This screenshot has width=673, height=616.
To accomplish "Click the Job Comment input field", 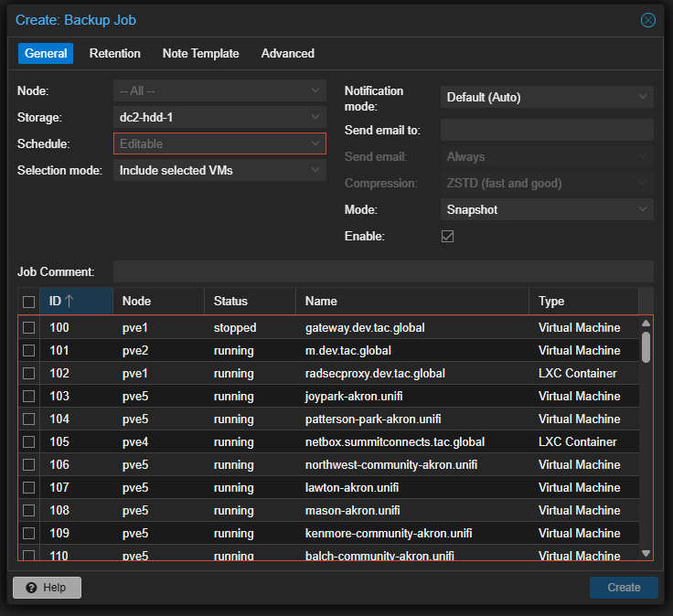I will [x=383, y=271].
